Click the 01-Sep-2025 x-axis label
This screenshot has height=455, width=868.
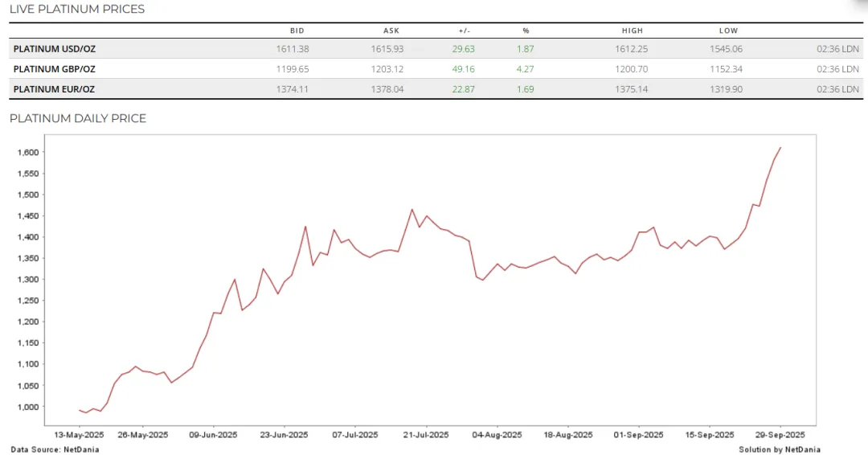pos(638,435)
